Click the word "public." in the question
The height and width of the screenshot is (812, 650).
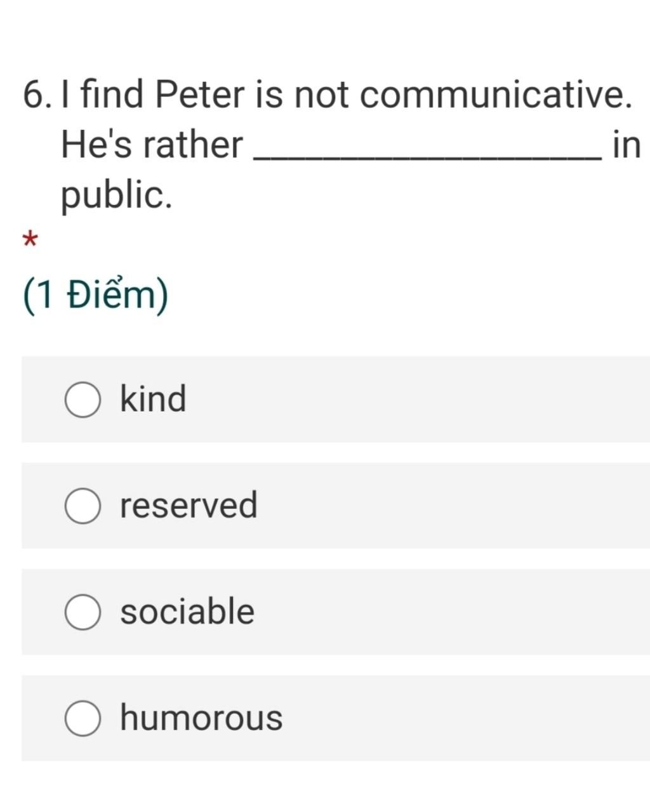pos(116,195)
